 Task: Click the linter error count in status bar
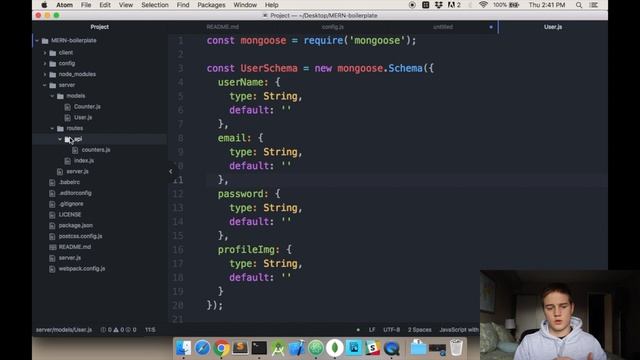click(107, 329)
